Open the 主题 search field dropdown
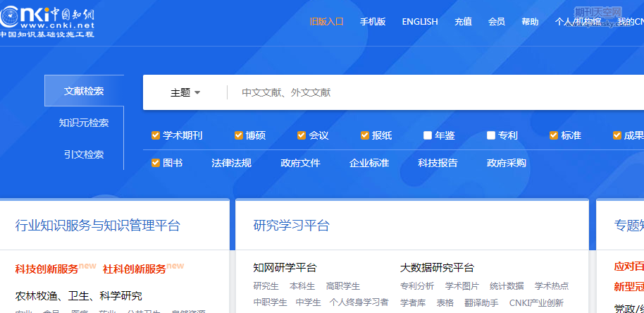The image size is (644, 313). (x=185, y=92)
